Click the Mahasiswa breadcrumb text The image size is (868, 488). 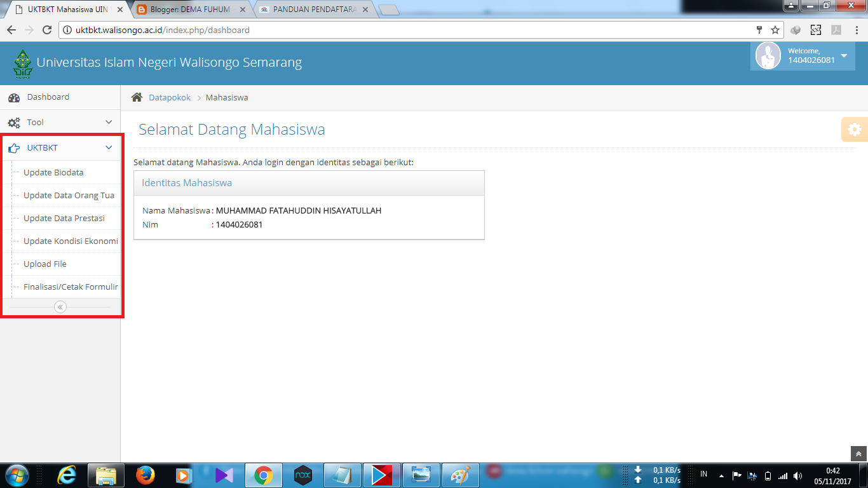tap(227, 97)
